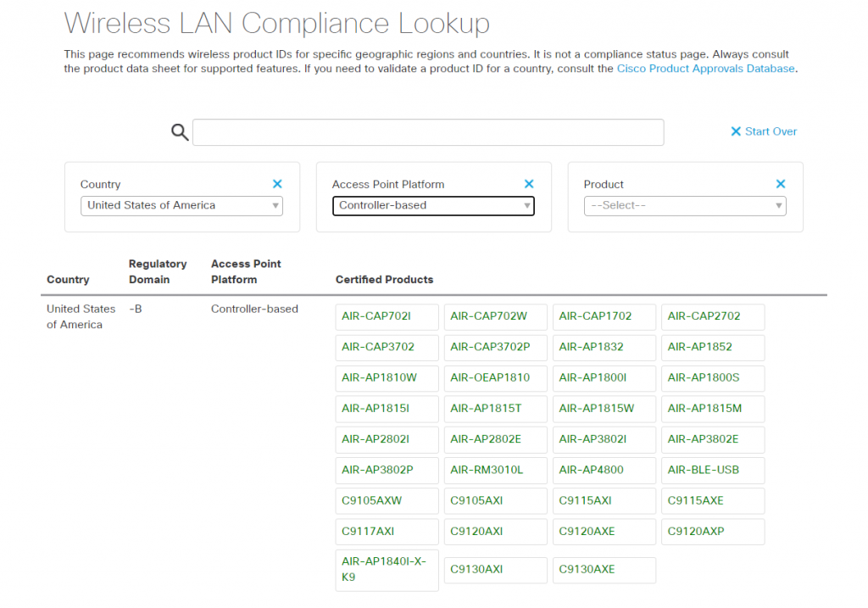Select product C9120AXI
The height and width of the screenshot is (608, 868).
coord(495,533)
